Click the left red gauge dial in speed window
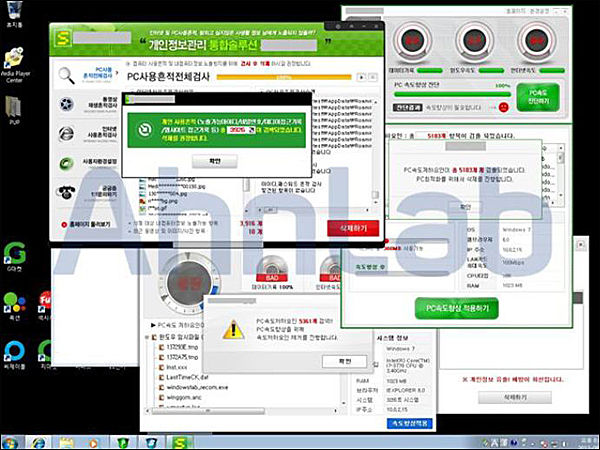The width and height of the screenshot is (600, 450). tap(412, 40)
